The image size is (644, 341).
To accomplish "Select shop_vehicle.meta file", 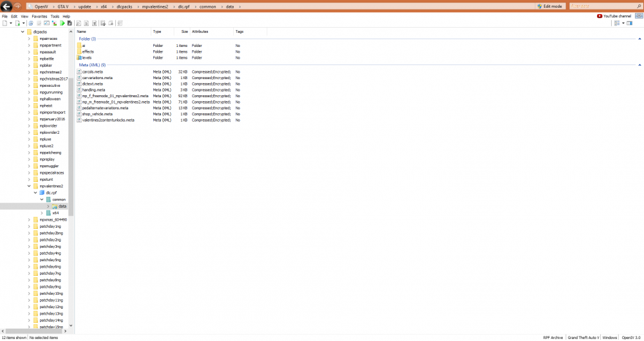I will point(97,114).
